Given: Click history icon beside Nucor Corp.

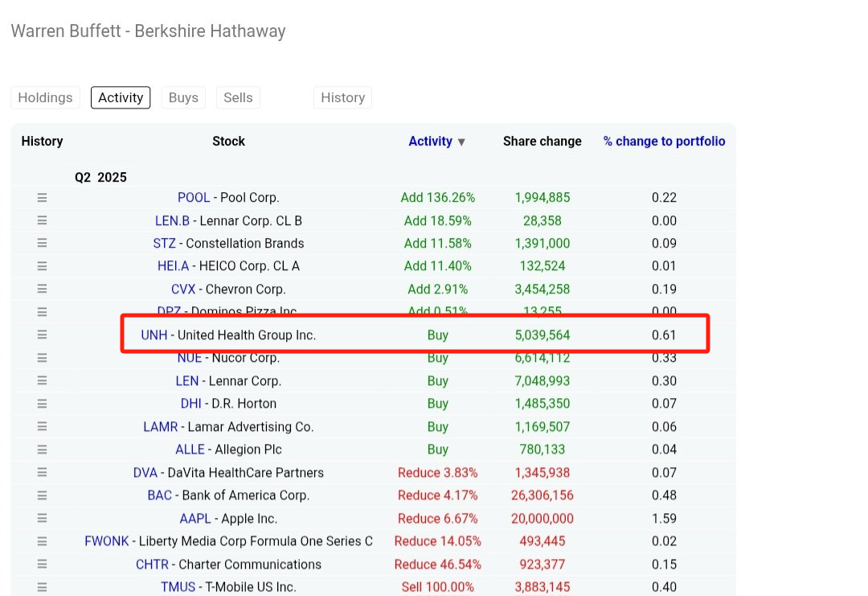Looking at the screenshot, I should pyautogui.click(x=42, y=358).
